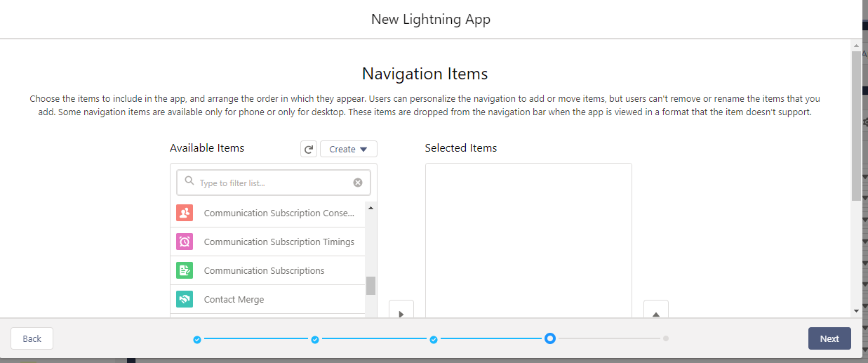Viewport: 868px width, 363px height.
Task: Click the current step progress marker
Action: [550, 338]
